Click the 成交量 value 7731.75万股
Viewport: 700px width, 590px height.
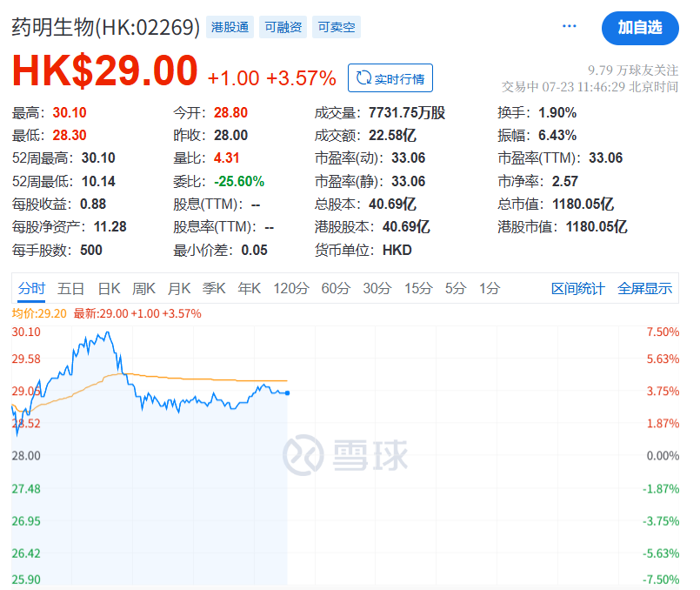(x=407, y=112)
